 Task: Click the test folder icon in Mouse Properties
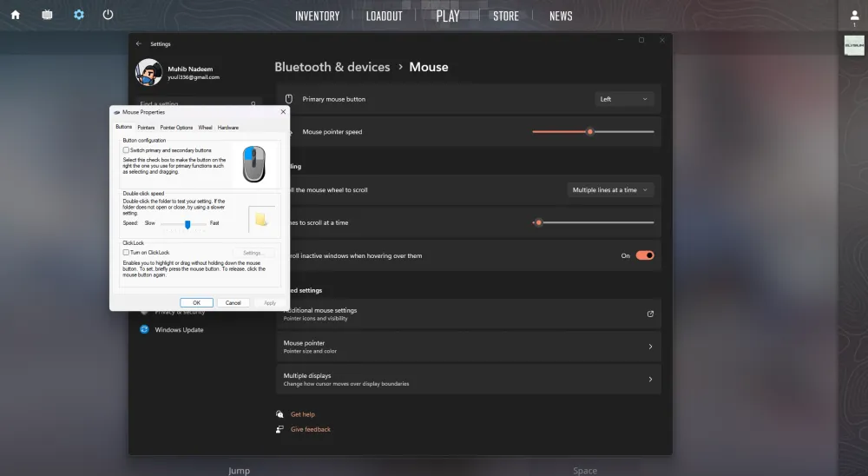tap(260, 220)
